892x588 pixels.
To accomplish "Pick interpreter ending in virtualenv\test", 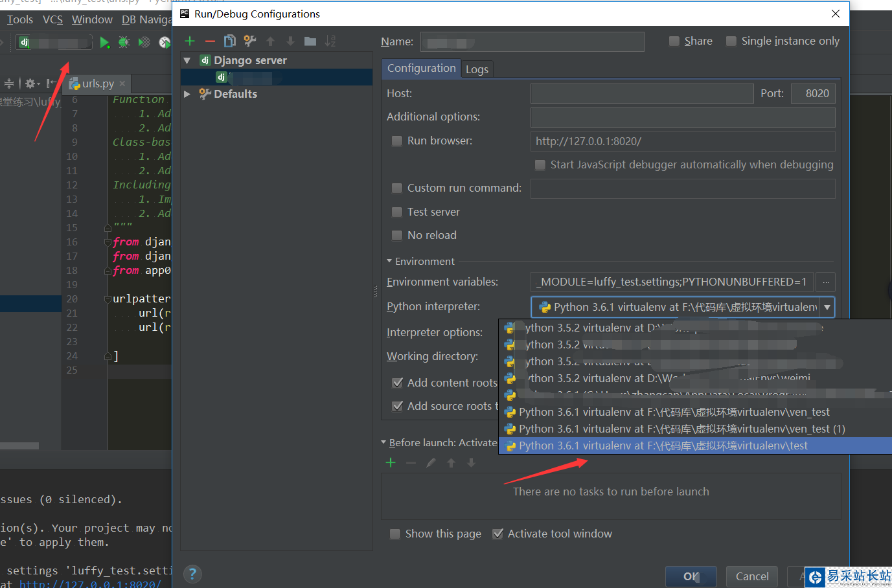I will (696, 446).
